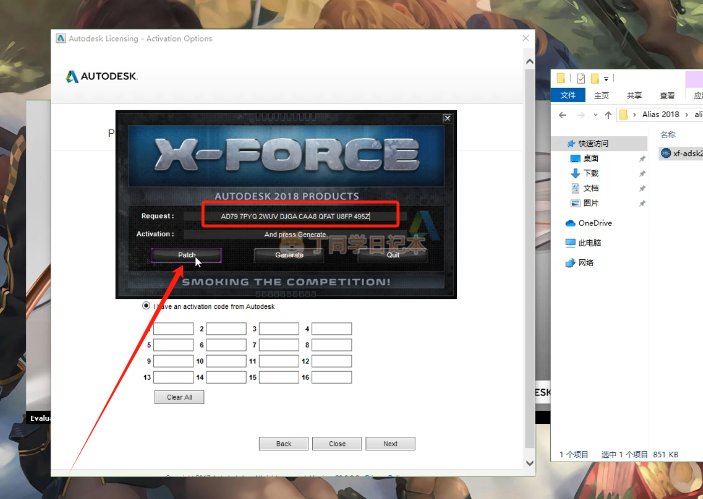Click the licensing window scroll-up arrow

coord(529,61)
